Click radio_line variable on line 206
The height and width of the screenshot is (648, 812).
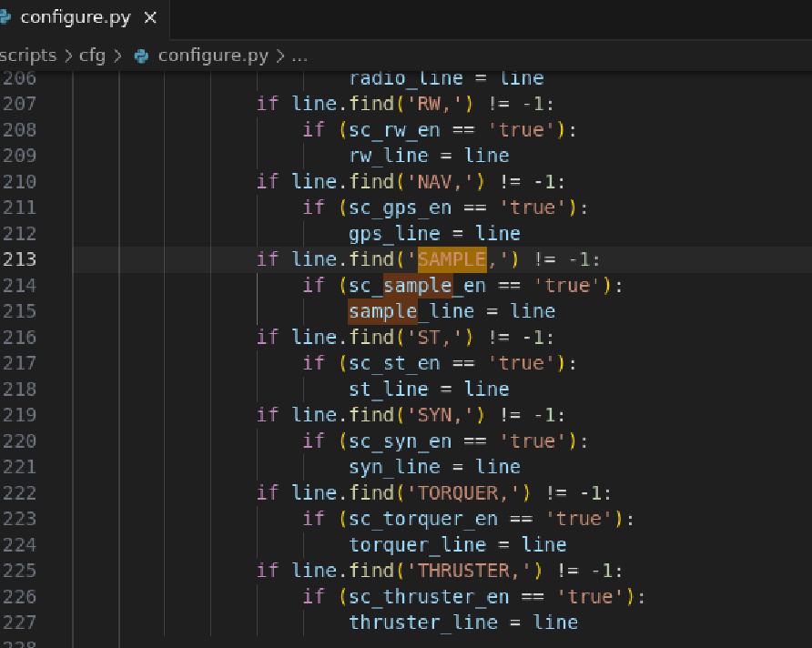click(405, 78)
